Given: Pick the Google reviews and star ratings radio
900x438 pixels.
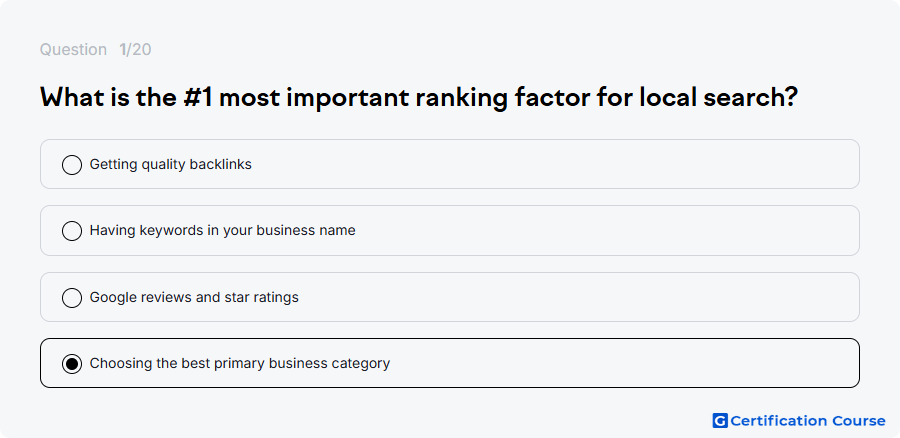Looking at the screenshot, I should point(72,297).
